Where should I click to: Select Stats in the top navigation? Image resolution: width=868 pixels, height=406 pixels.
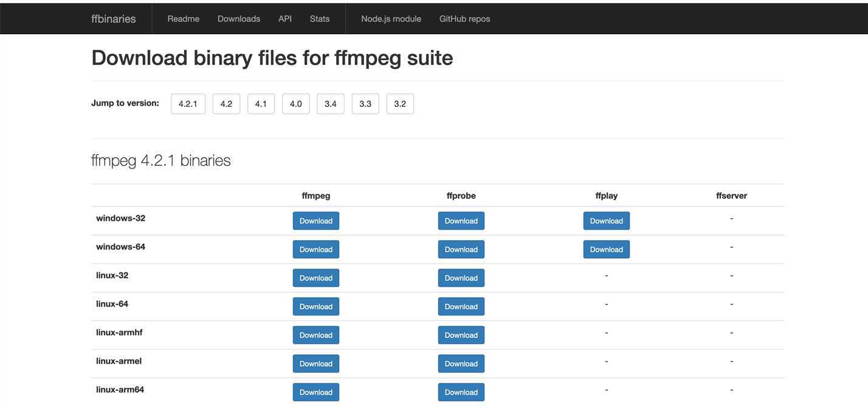pyautogui.click(x=320, y=19)
